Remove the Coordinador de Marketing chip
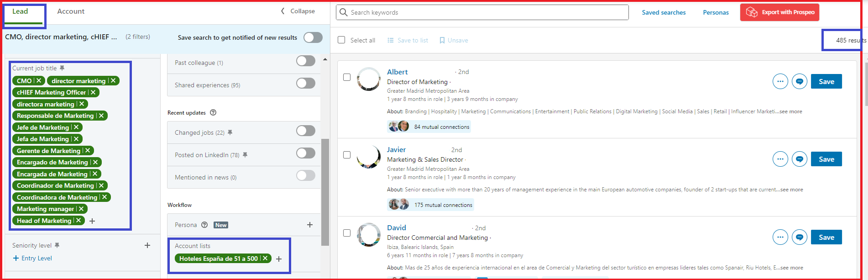Image resolution: width=868 pixels, height=280 pixels. 101,185
